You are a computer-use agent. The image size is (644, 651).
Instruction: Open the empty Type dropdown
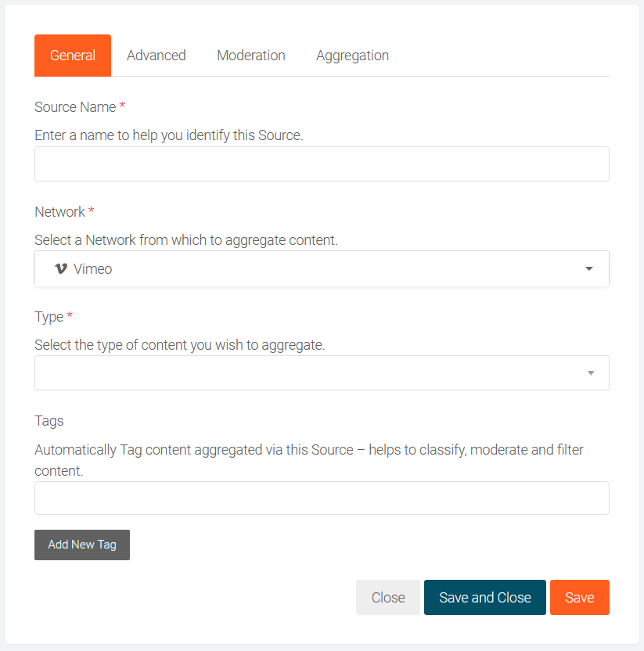(x=313, y=373)
